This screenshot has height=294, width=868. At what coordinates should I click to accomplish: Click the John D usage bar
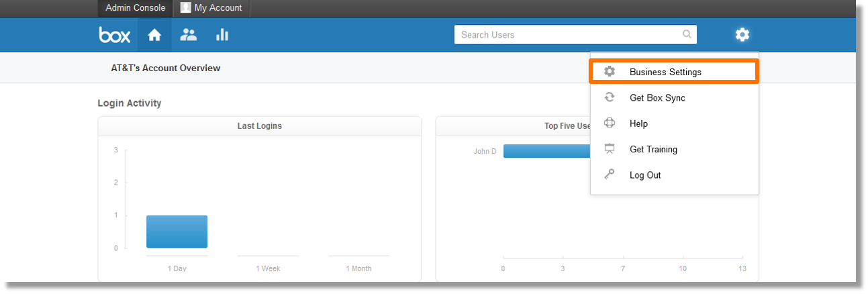pyautogui.click(x=547, y=151)
